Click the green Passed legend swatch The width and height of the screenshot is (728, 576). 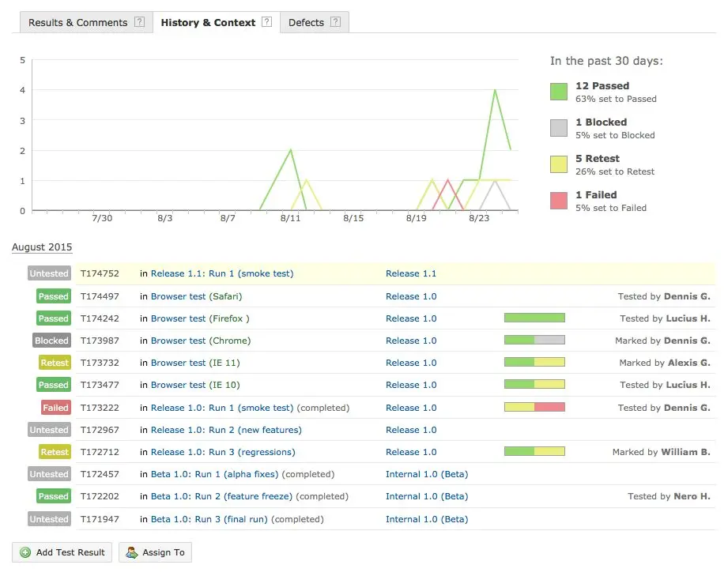559,92
